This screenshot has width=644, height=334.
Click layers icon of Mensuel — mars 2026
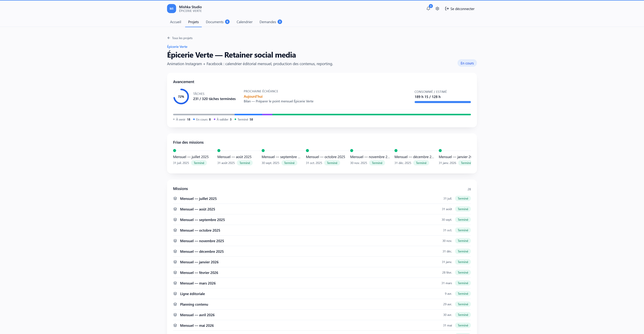(175, 283)
